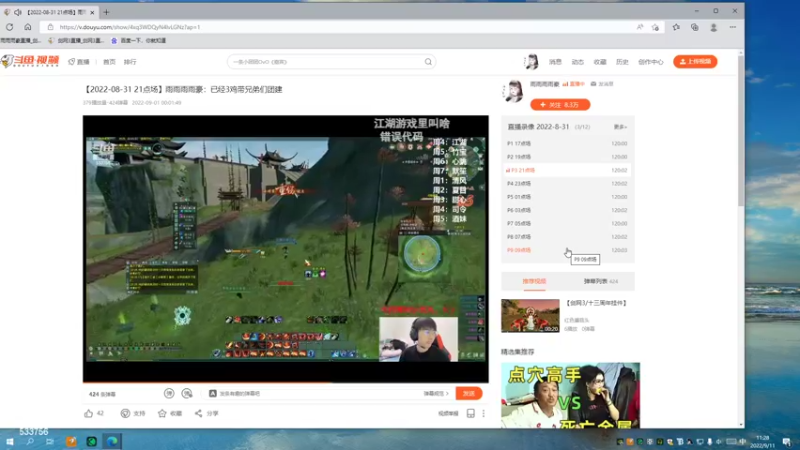
Task: Mute the tab using the speaker icon
Action: tap(18, 12)
